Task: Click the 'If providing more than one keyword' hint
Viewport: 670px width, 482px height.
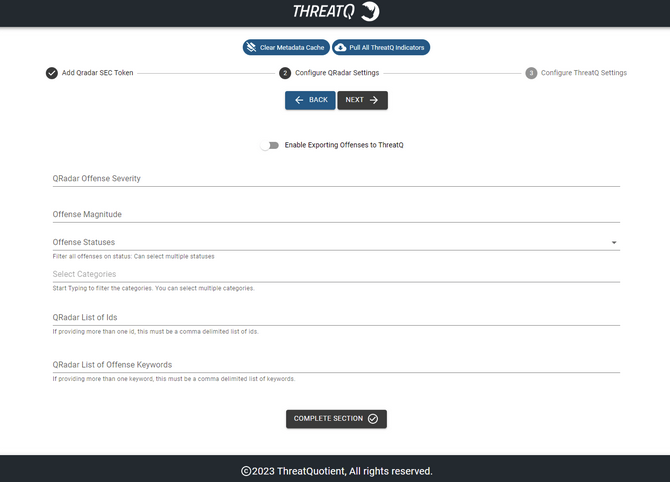Action: click(x=173, y=379)
